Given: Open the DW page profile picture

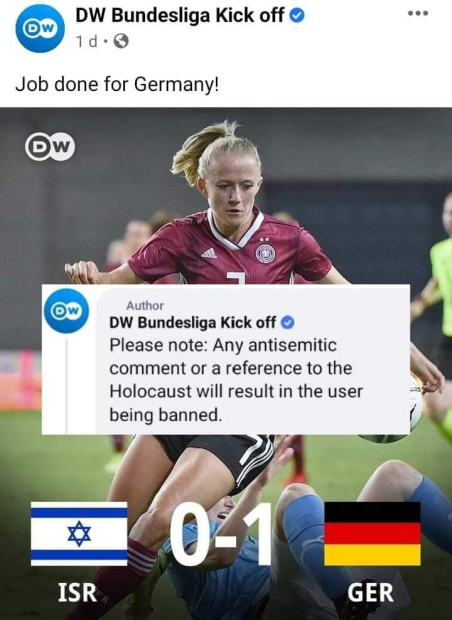Looking at the screenshot, I should point(40,28).
